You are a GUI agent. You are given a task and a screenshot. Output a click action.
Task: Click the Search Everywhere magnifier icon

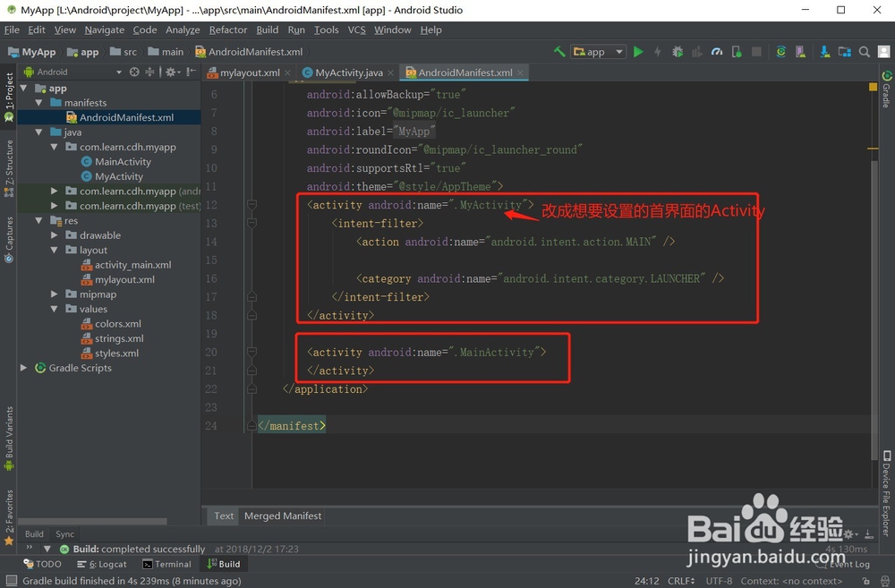pos(865,52)
